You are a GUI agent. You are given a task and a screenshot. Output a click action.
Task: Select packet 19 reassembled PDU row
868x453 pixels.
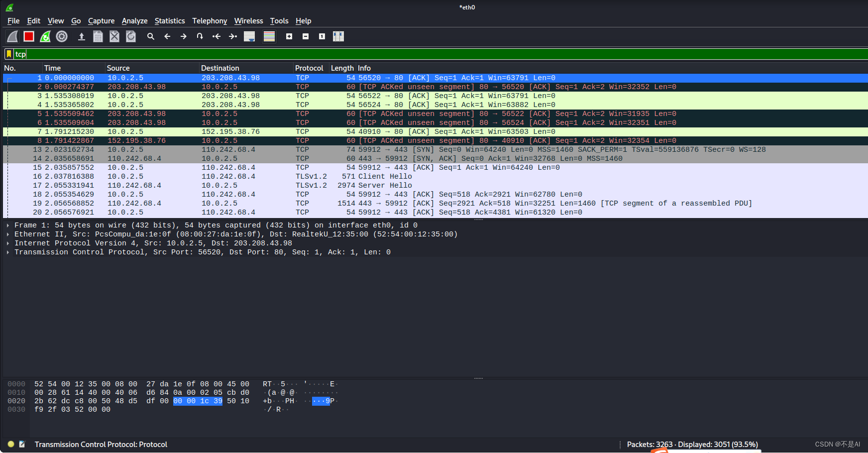(x=435, y=204)
